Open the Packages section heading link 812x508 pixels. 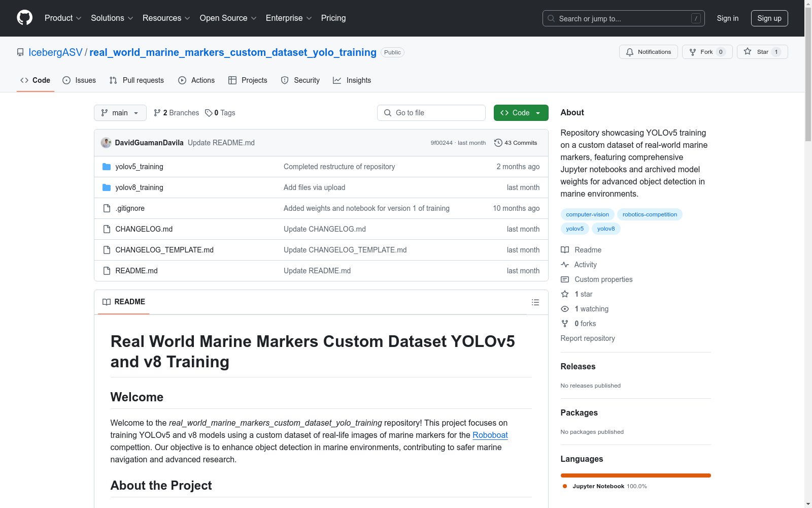tap(579, 412)
